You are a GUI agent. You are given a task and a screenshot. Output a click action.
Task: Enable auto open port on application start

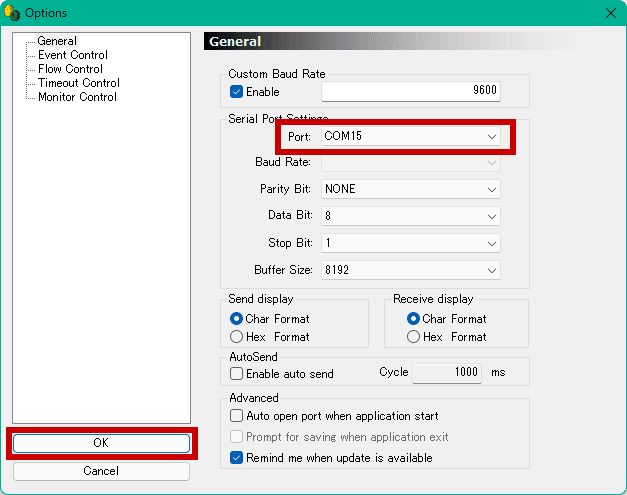[x=237, y=416]
